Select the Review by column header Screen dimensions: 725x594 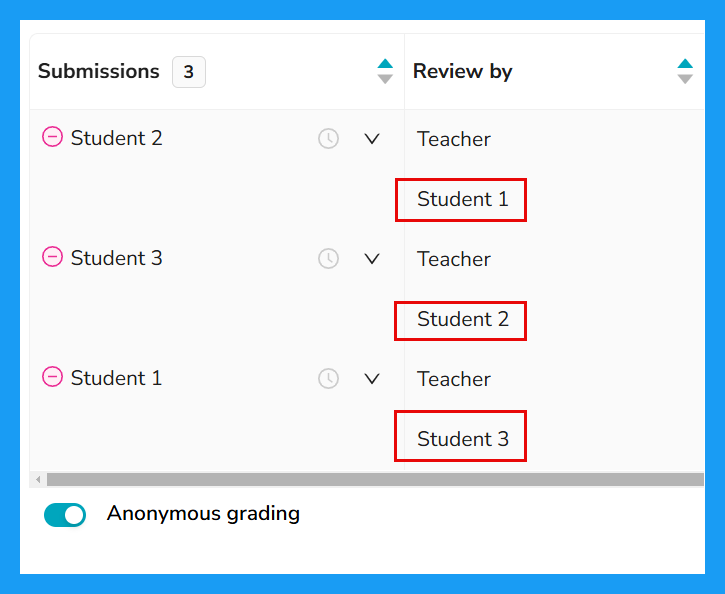pos(462,71)
